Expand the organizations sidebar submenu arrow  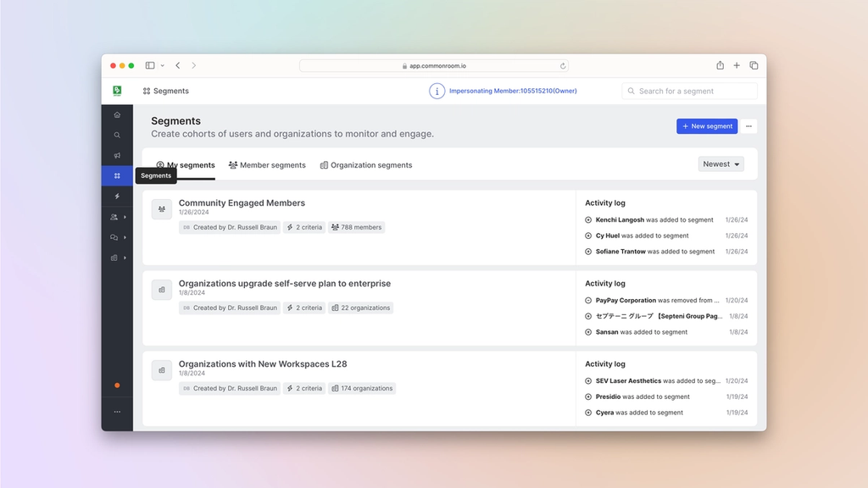[125, 258]
